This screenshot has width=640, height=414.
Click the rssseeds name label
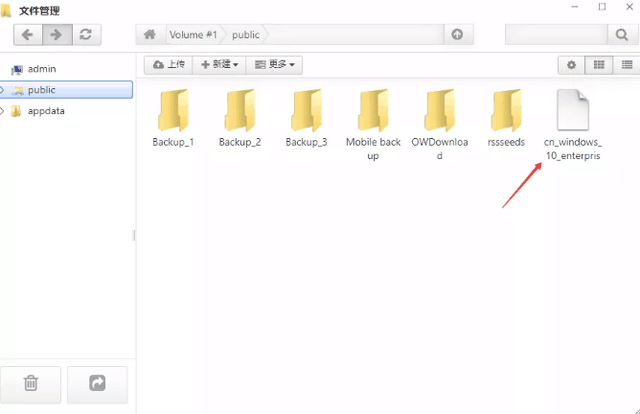[x=506, y=142]
